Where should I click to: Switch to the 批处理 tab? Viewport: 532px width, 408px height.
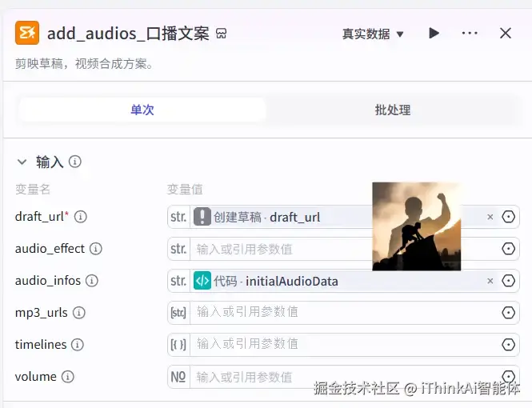coord(393,110)
